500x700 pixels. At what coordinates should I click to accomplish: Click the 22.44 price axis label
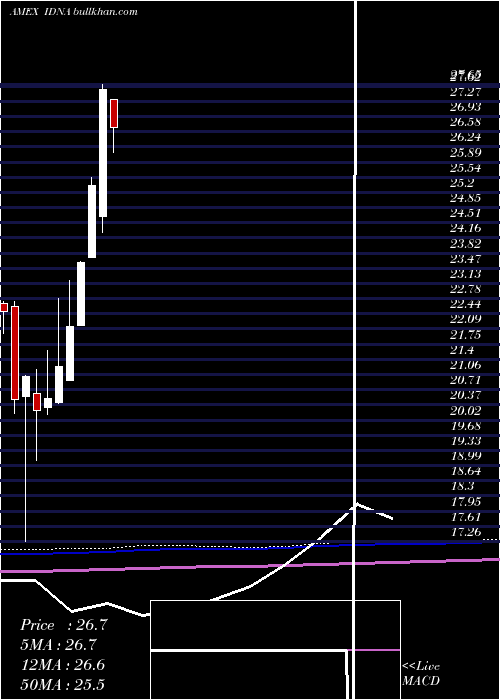click(466, 304)
